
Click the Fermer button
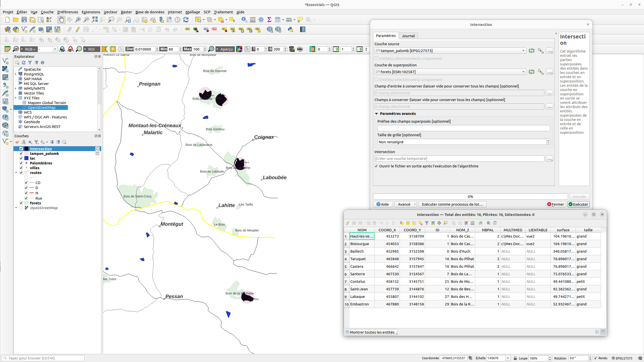point(556,204)
